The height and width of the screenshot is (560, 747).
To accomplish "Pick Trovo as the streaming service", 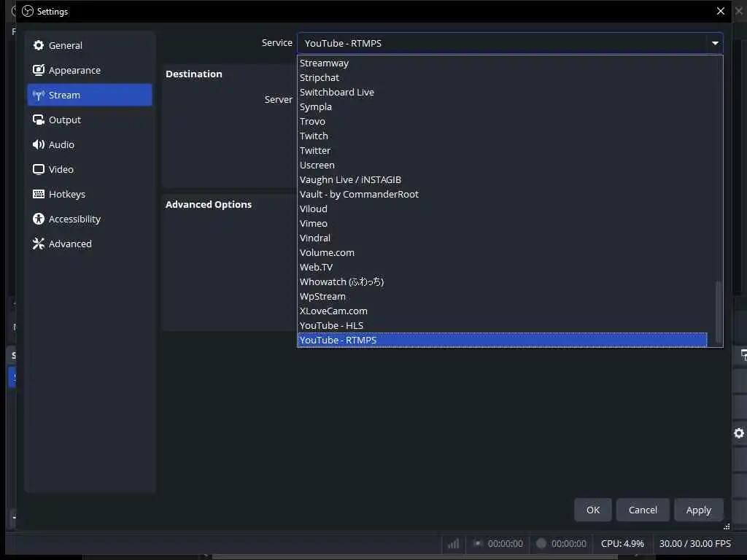I will [x=502, y=122].
